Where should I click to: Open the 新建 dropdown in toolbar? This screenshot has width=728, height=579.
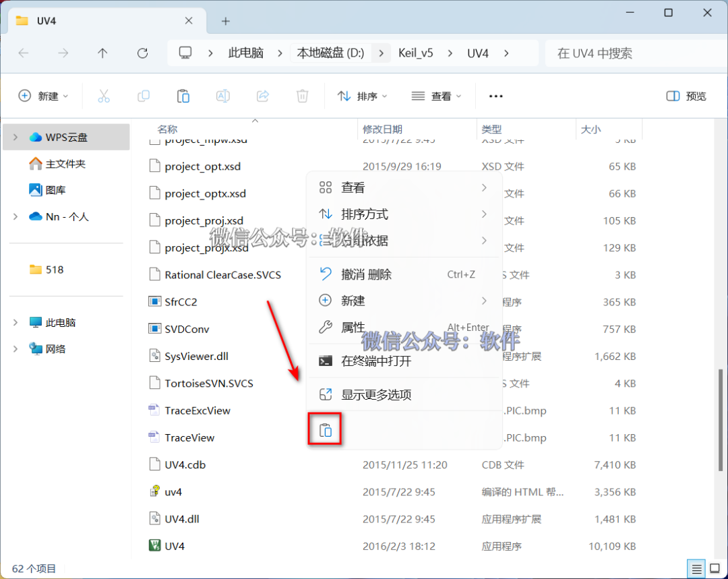click(x=43, y=96)
